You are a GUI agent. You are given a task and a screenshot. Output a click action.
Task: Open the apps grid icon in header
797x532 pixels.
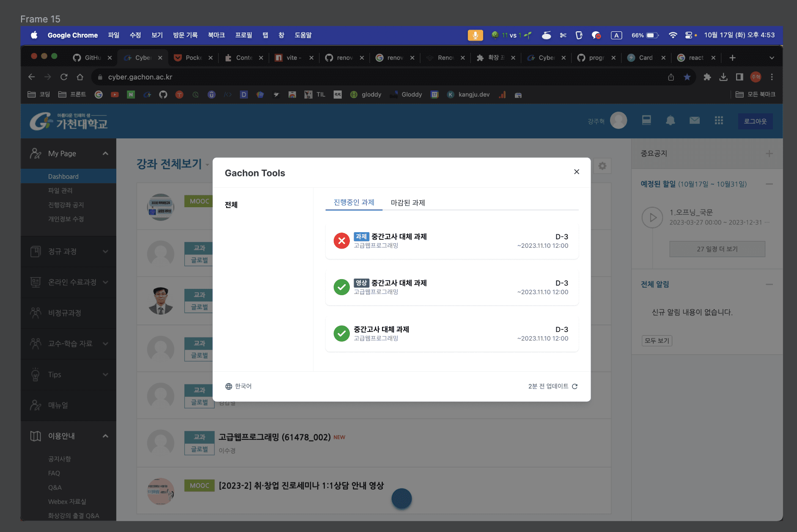point(718,121)
